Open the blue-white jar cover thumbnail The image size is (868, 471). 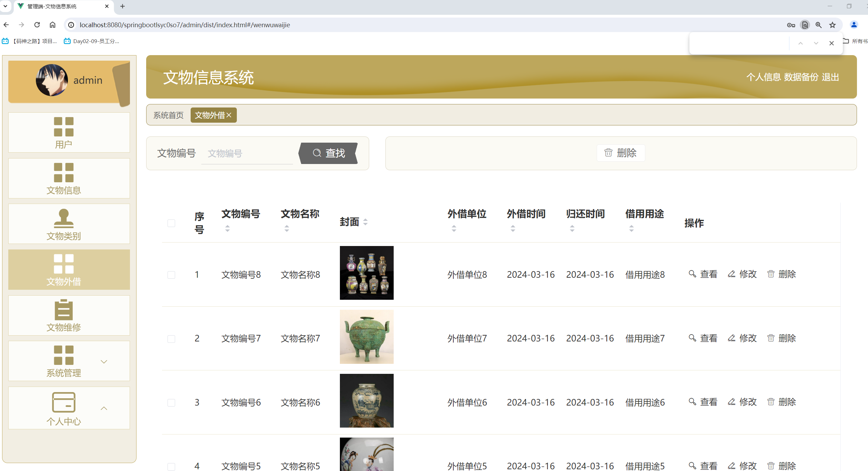click(367, 401)
